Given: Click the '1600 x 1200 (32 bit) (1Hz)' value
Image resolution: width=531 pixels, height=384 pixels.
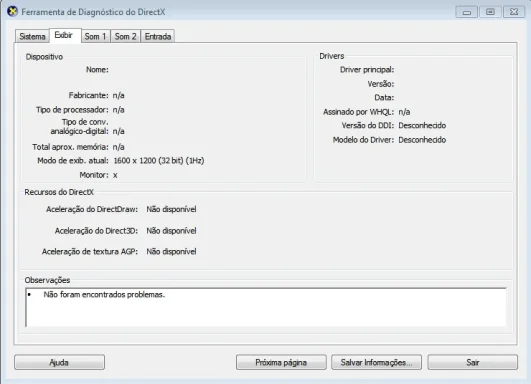Looking at the screenshot, I should point(159,161).
